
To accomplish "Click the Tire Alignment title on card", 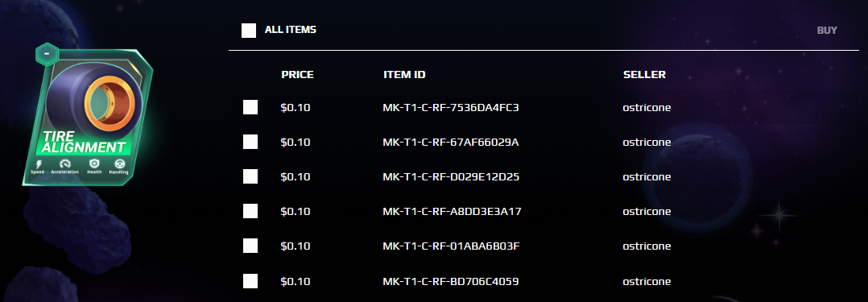I will (83, 143).
